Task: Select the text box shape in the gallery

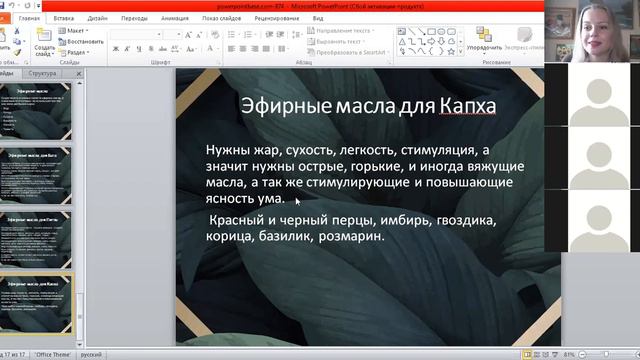Action: (x=402, y=31)
